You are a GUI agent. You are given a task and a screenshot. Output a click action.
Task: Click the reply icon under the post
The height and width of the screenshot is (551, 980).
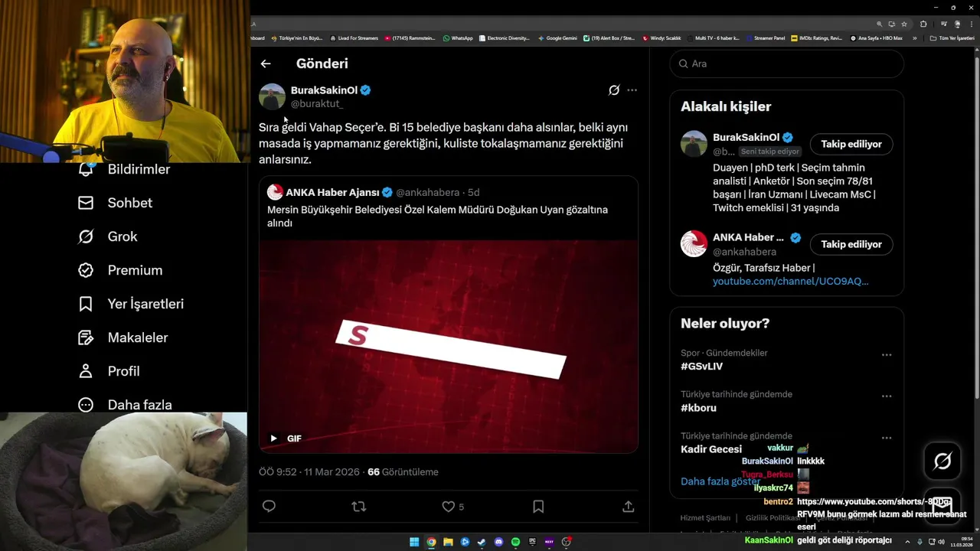(269, 507)
